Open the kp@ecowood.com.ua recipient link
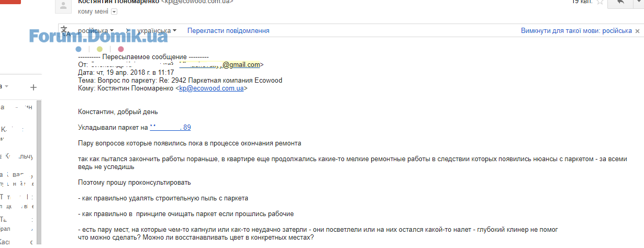Viewport: 644px width, 248px height. coord(212,88)
